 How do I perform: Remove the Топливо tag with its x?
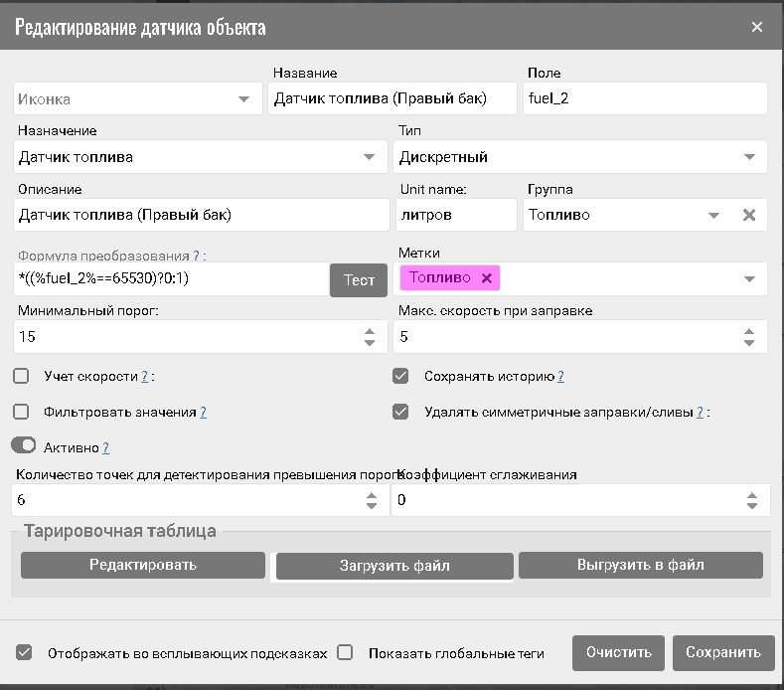(x=487, y=278)
